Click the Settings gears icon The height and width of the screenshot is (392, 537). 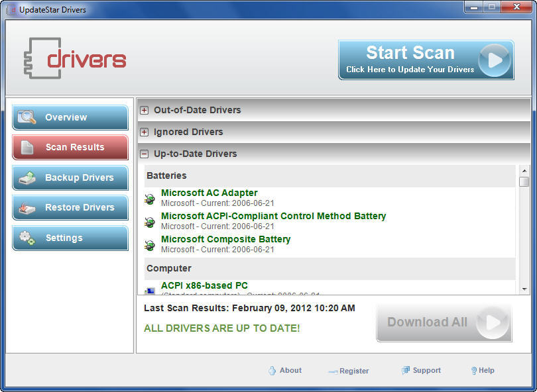pos(27,238)
